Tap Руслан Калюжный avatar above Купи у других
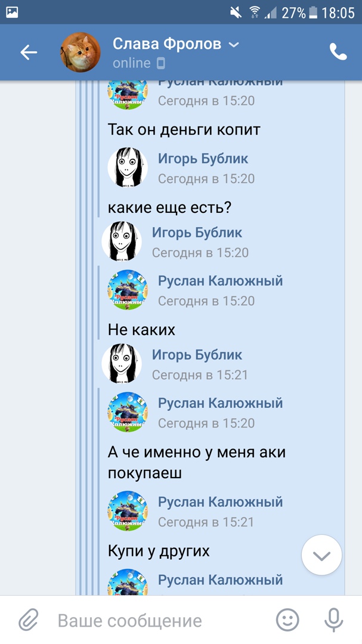Screen dimensions: 362x644 128,511
